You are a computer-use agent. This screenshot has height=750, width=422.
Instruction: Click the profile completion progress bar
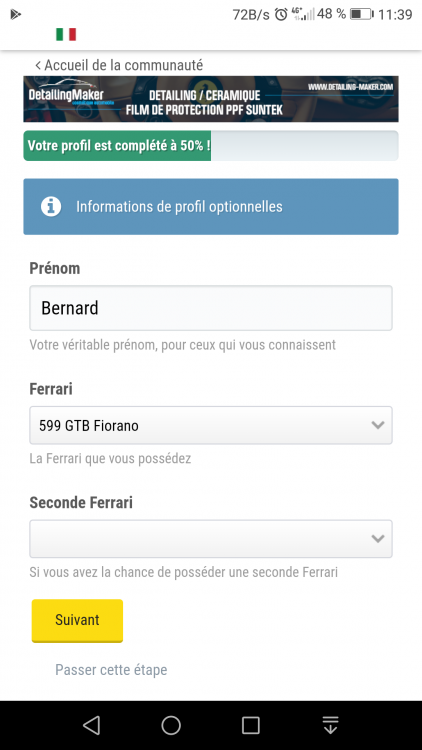pos(211,145)
